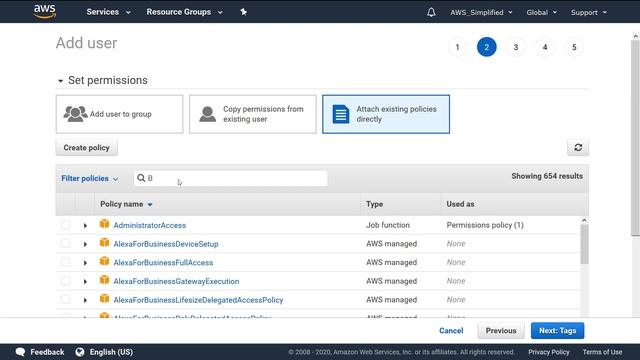Click into the policy search field
Viewport: 640px width, 360px height.
point(231,178)
